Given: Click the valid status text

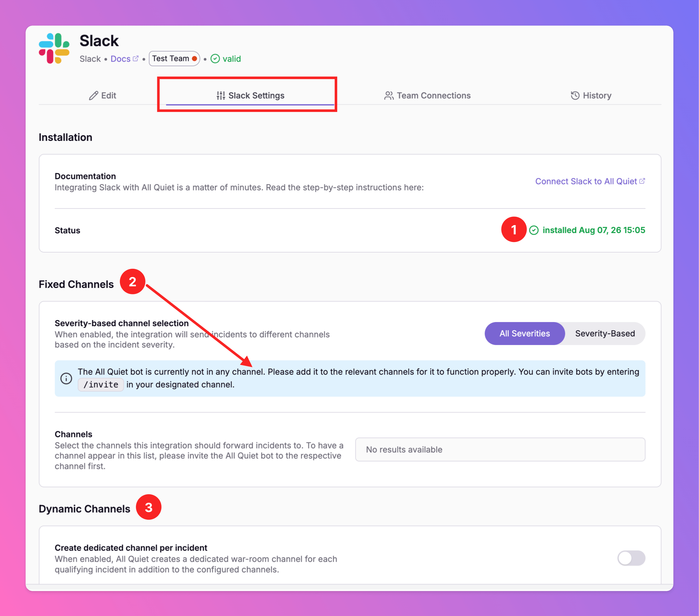Looking at the screenshot, I should click(x=232, y=59).
